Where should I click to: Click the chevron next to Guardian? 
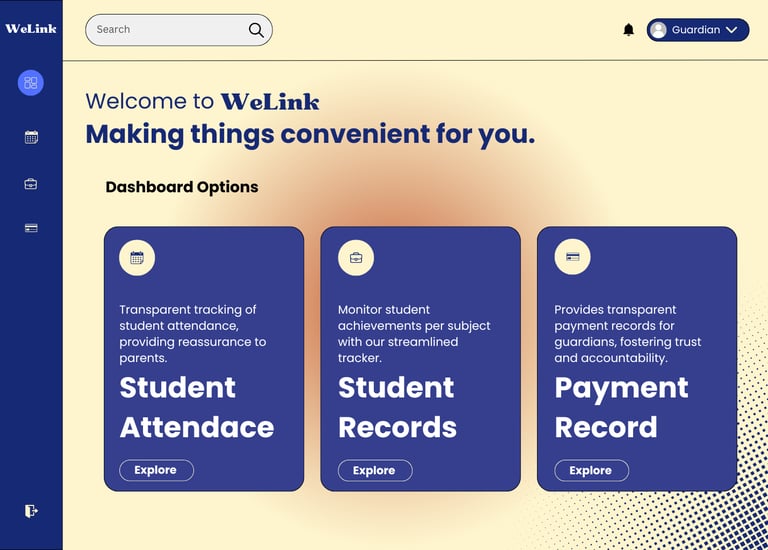[x=732, y=30]
